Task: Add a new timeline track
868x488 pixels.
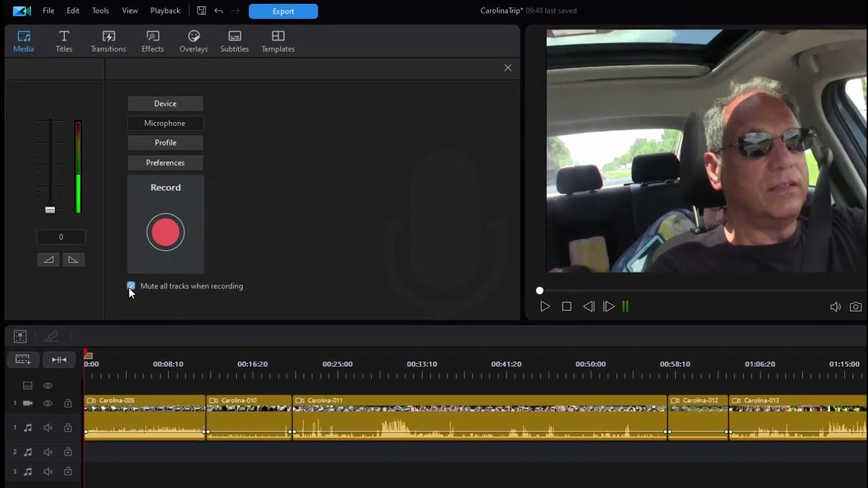Action: [23, 359]
